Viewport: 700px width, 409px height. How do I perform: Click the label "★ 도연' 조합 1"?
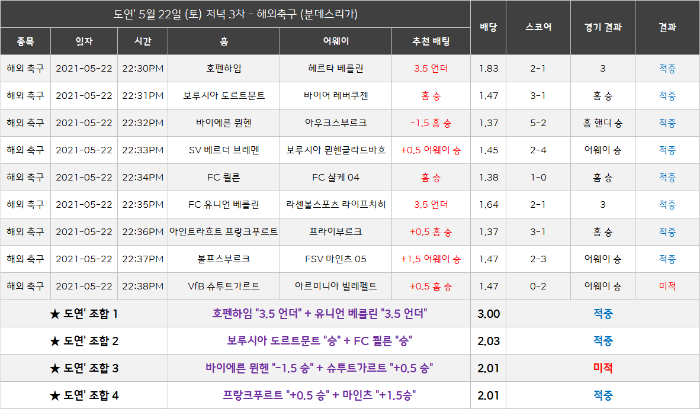84,314
